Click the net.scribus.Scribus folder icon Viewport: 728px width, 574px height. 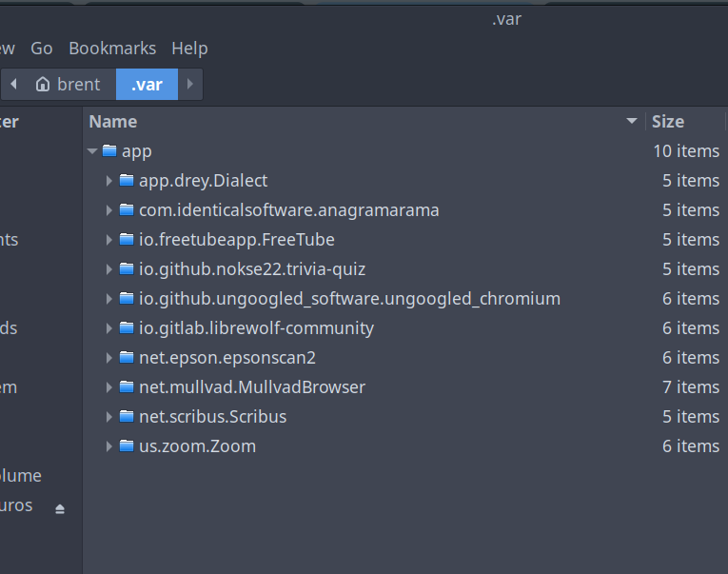click(127, 416)
